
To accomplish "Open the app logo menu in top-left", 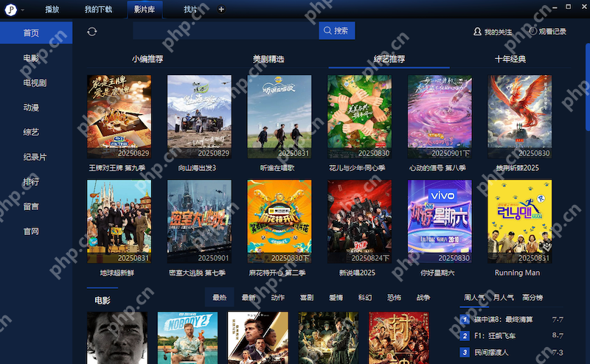I will tap(10, 10).
